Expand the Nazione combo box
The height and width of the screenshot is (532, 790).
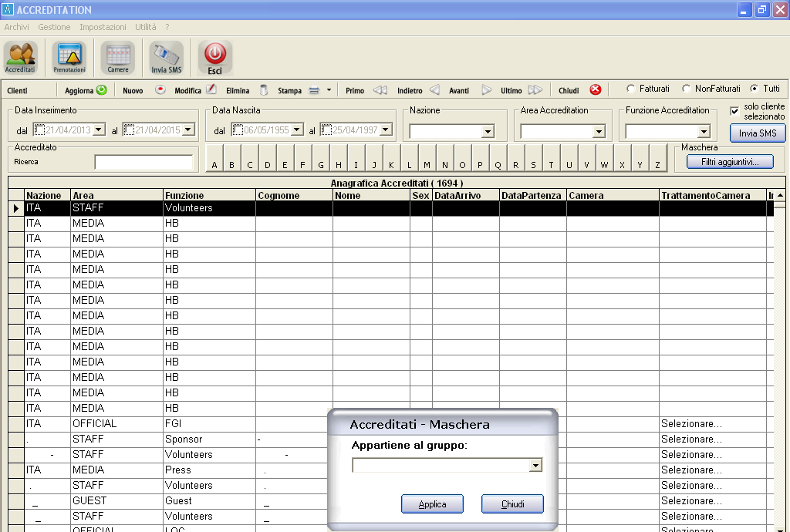tap(488, 132)
